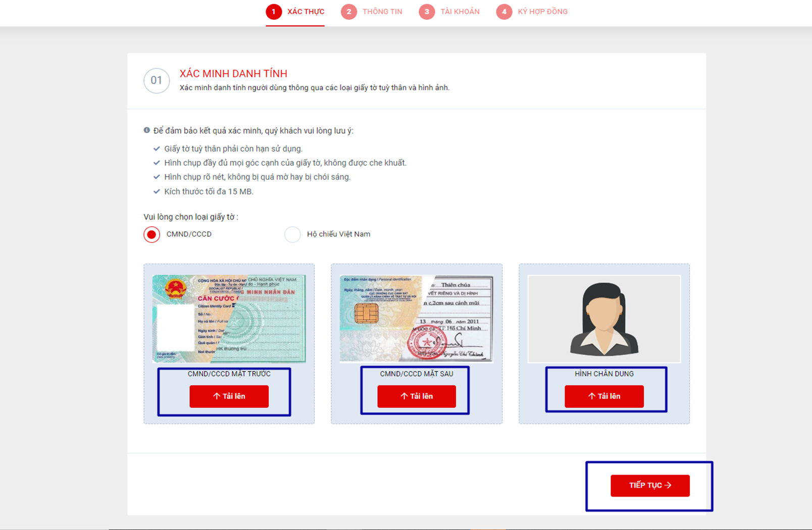Select the CMND/CCCD radio button
Viewport: 812px width, 530px height.
click(x=152, y=234)
